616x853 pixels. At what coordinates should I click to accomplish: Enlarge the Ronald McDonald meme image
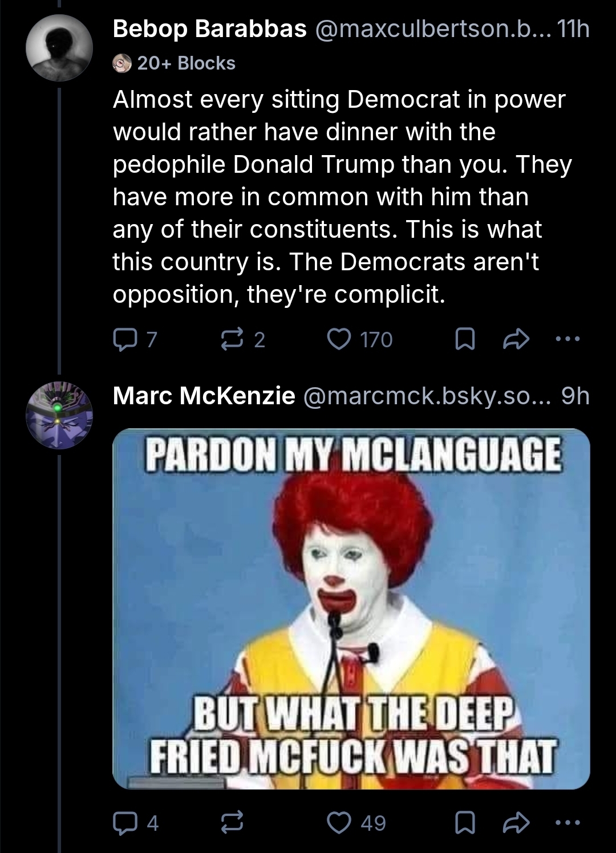click(x=351, y=608)
